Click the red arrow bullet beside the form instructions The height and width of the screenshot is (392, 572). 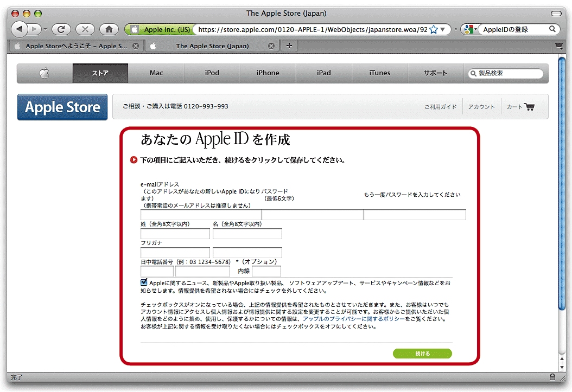[134, 160]
